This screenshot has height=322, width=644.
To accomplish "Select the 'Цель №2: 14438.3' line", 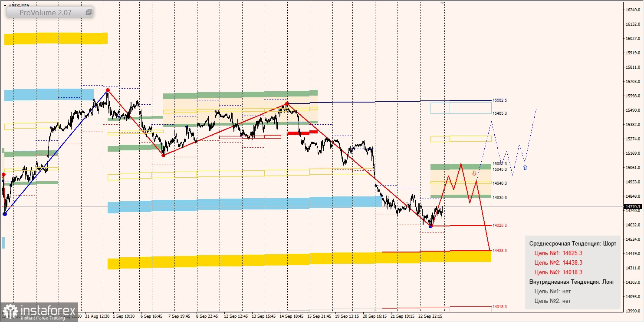I will [559, 262].
